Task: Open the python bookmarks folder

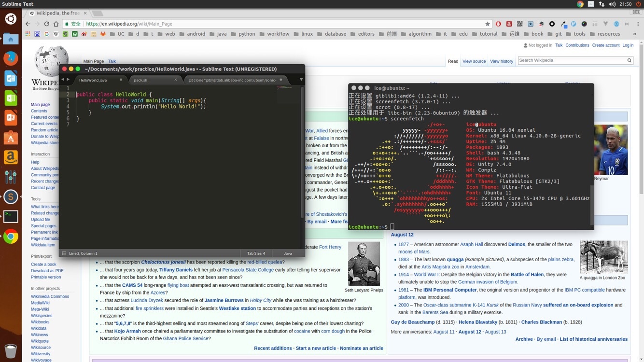Action: [243, 34]
